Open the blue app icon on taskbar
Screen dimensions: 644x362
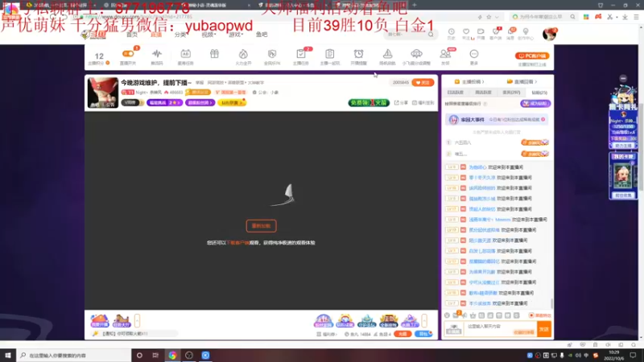[x=206, y=355]
